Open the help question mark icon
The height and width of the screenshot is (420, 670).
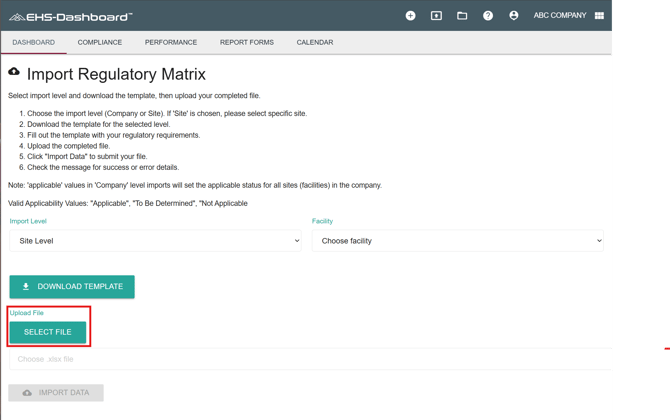click(488, 16)
